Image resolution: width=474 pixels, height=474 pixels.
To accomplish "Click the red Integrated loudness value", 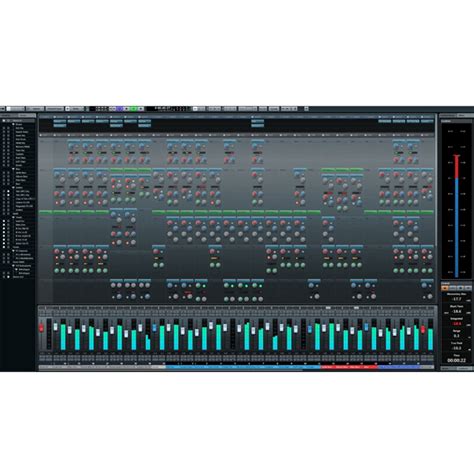I will (456, 324).
